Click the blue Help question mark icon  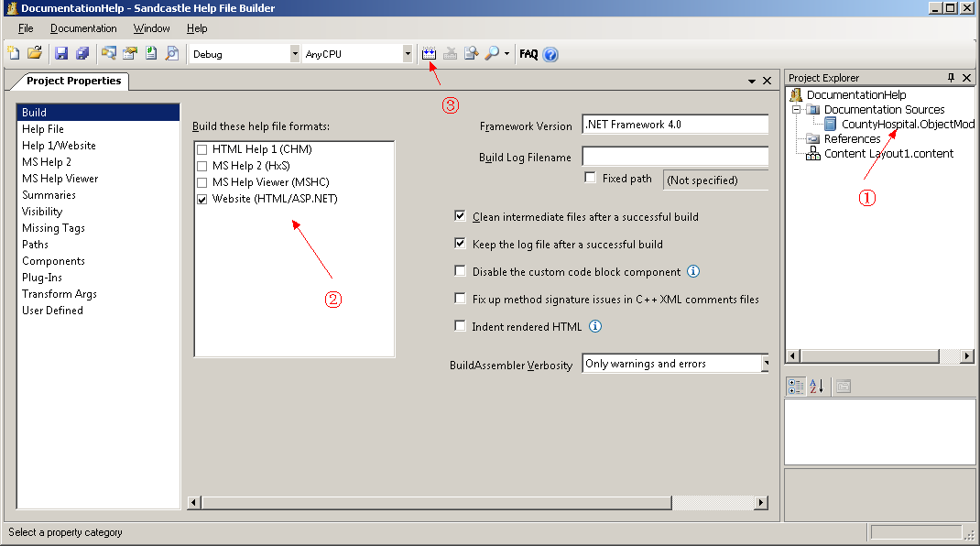pyautogui.click(x=550, y=54)
